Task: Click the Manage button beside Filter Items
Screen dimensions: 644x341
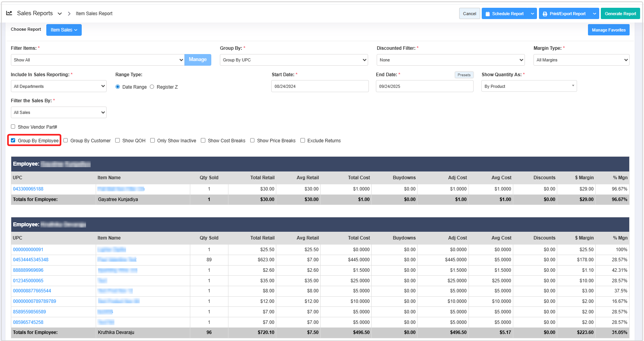Action: pos(198,59)
